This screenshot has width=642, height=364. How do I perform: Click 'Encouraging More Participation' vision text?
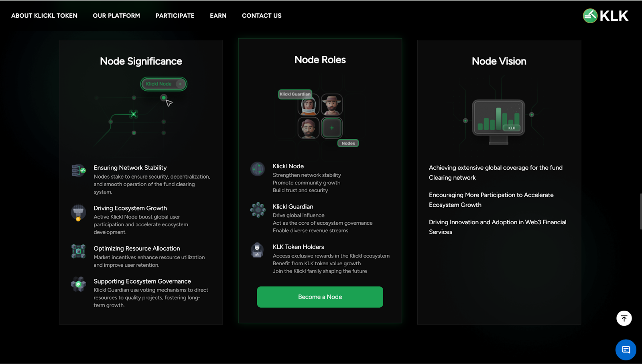(491, 200)
